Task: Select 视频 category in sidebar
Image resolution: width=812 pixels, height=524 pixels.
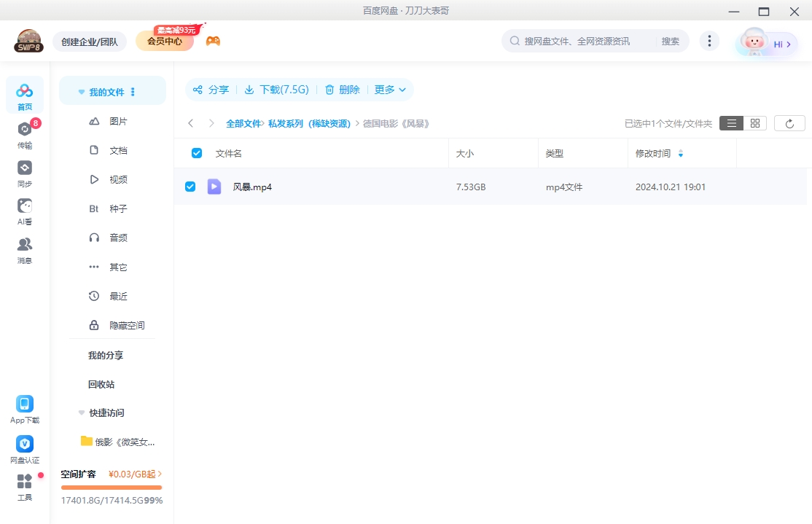Action: click(118, 179)
